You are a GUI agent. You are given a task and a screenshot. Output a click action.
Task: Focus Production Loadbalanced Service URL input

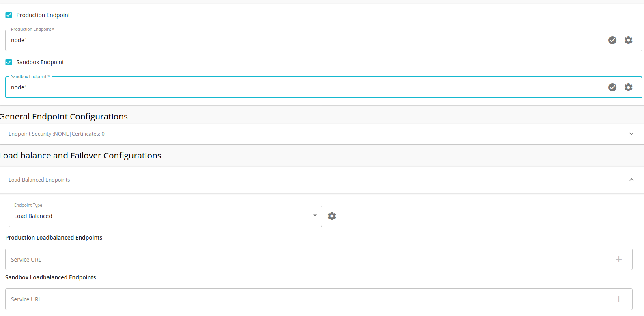(284, 260)
